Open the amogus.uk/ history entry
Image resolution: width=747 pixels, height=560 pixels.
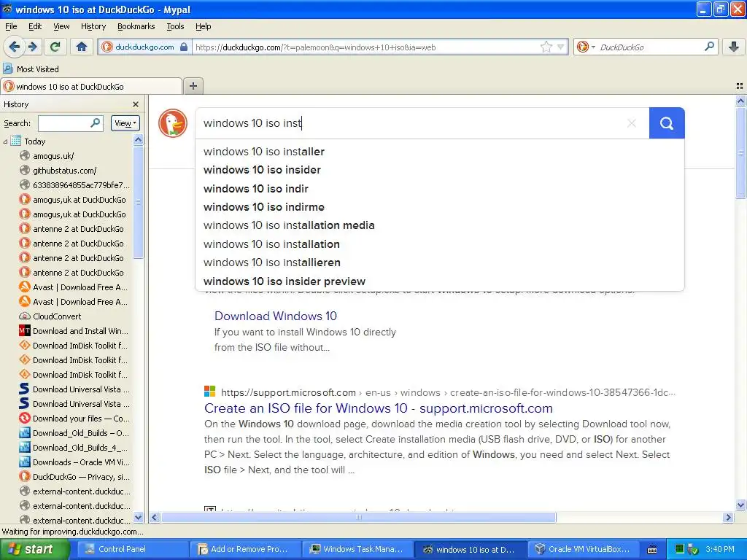(x=53, y=156)
